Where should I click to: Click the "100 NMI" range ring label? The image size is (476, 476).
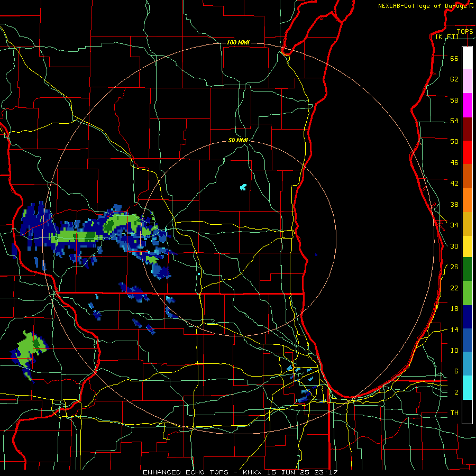(x=239, y=42)
